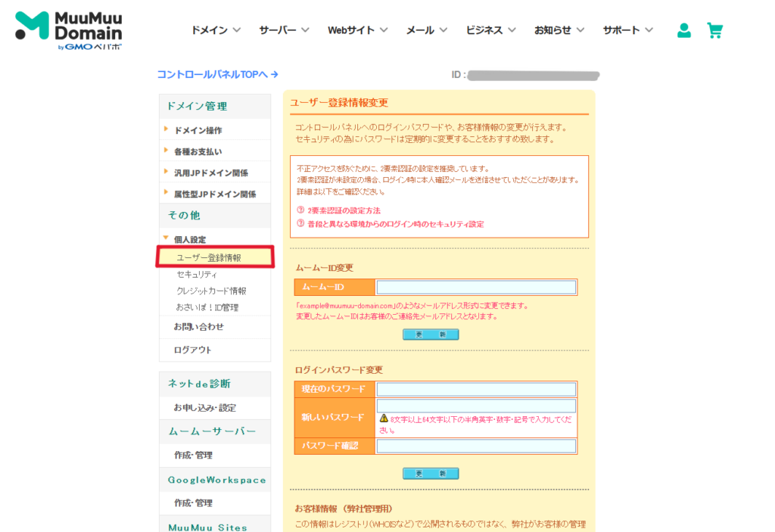
Task: Focus the ムームーID input field
Action: (476, 288)
